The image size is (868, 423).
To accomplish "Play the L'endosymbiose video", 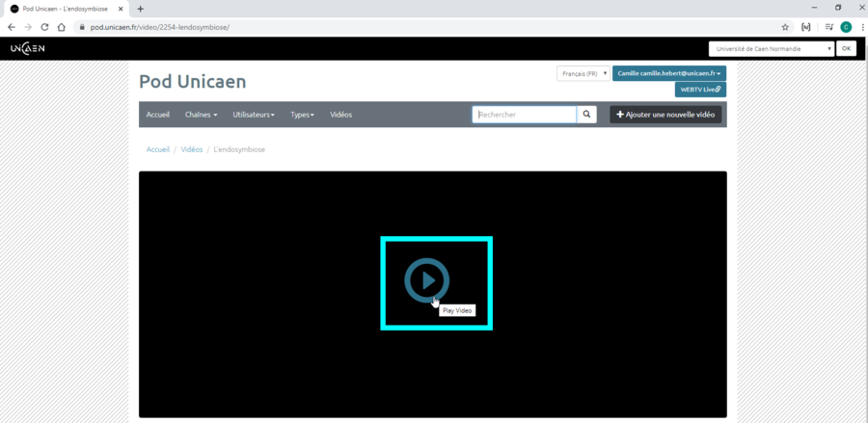I will click(427, 280).
